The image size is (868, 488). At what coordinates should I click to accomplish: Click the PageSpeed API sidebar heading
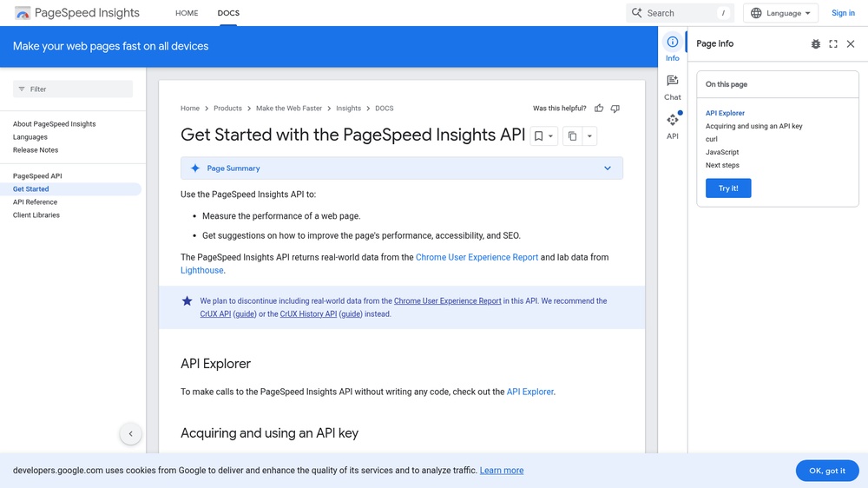[x=37, y=176]
